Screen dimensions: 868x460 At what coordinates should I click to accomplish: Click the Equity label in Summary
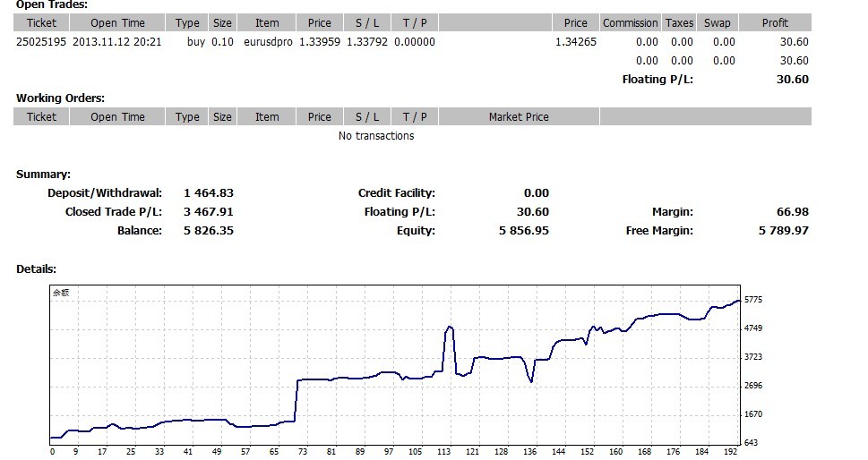pos(416,231)
